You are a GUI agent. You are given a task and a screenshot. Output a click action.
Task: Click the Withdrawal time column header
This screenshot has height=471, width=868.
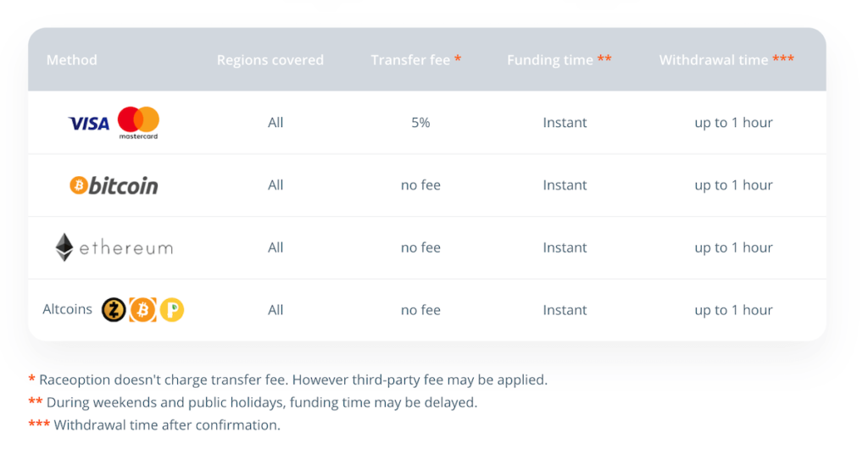point(726,60)
